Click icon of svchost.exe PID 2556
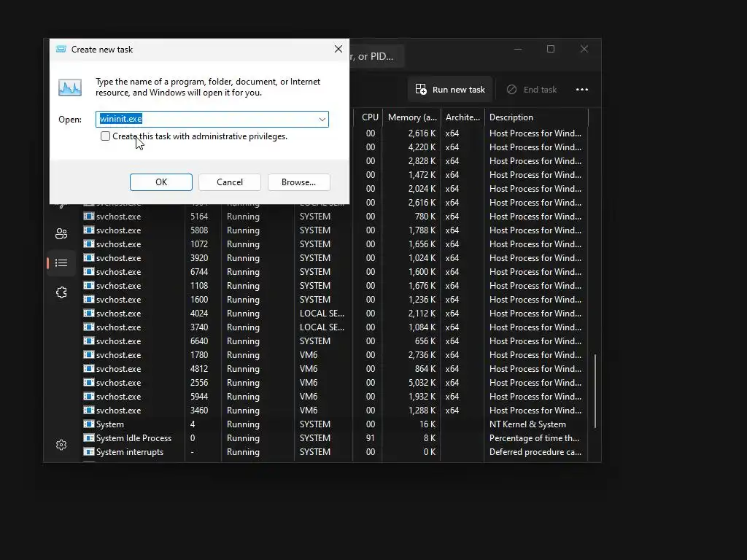This screenshot has width=747, height=560. (88, 382)
